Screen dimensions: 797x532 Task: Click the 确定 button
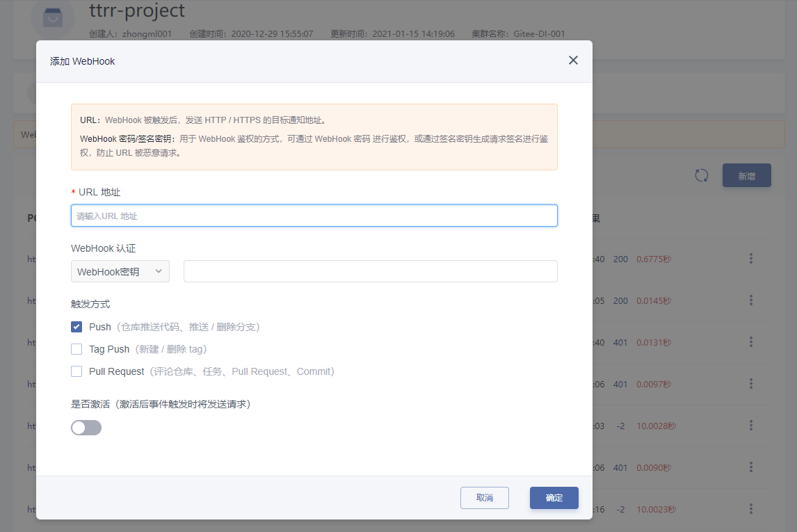tap(554, 498)
